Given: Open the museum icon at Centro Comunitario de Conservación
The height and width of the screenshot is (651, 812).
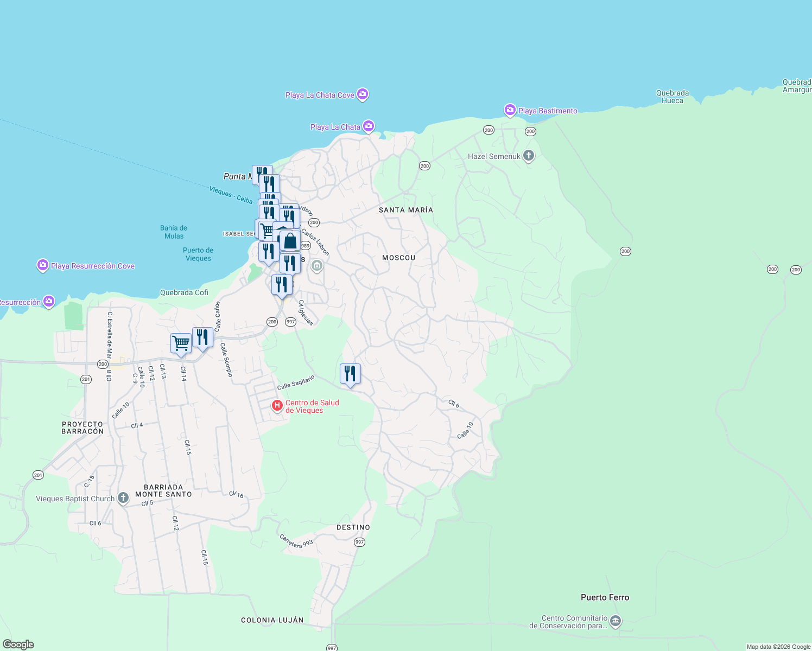Looking at the screenshot, I should [x=615, y=620].
